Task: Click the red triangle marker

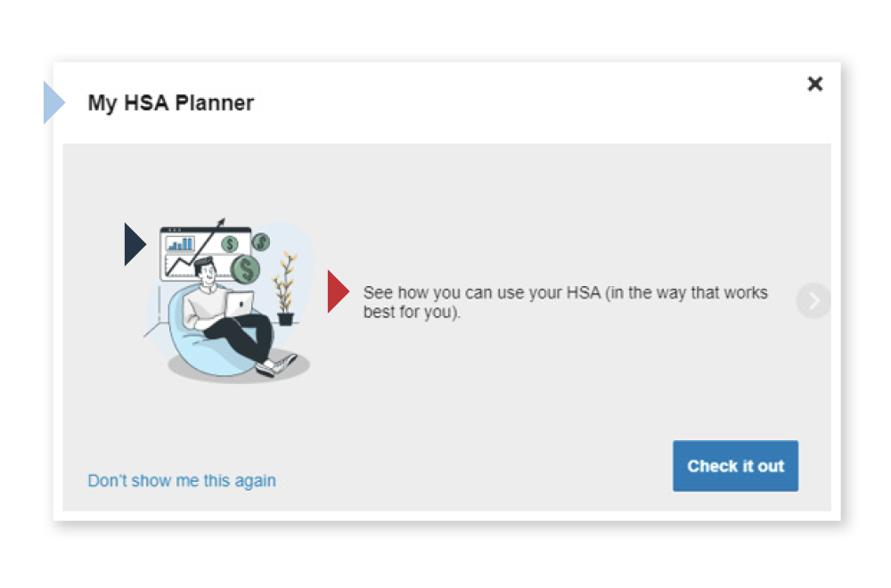Action: (339, 291)
